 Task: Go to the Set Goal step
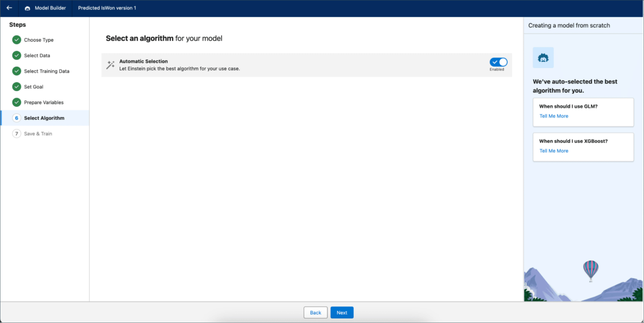coord(33,87)
